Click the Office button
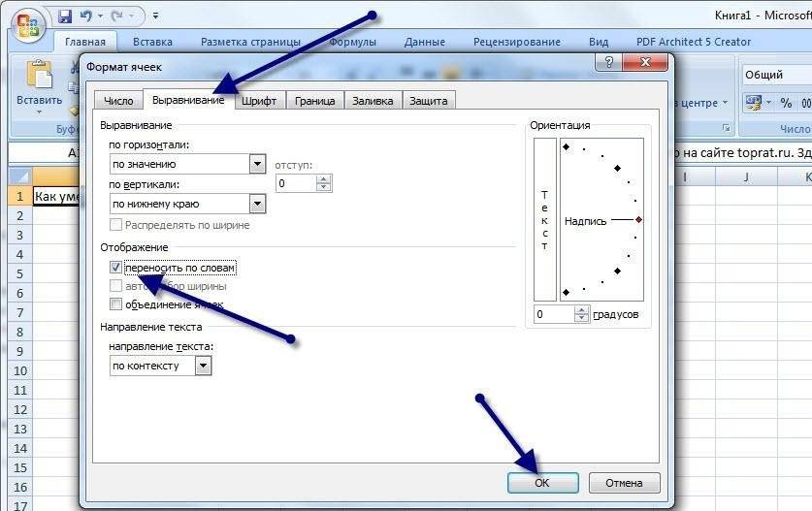Viewport: 812px width, 511px height. click(x=28, y=25)
